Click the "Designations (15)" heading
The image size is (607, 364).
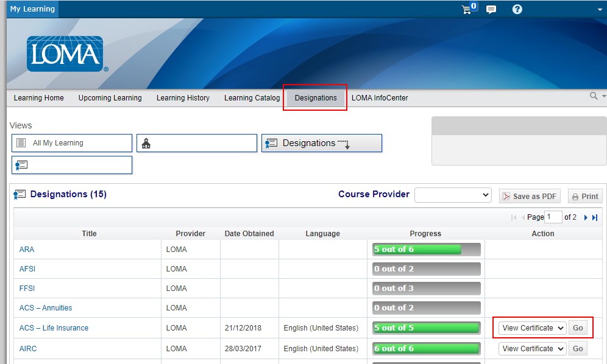pos(68,194)
